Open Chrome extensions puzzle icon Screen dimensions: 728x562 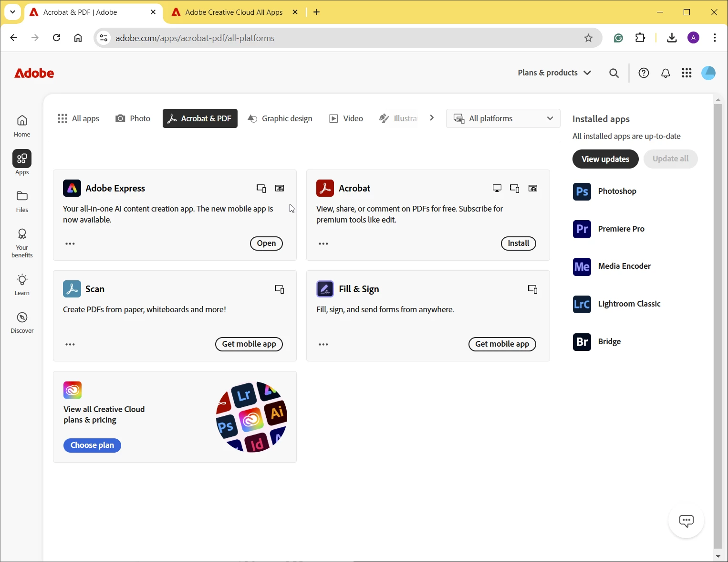[x=640, y=38]
